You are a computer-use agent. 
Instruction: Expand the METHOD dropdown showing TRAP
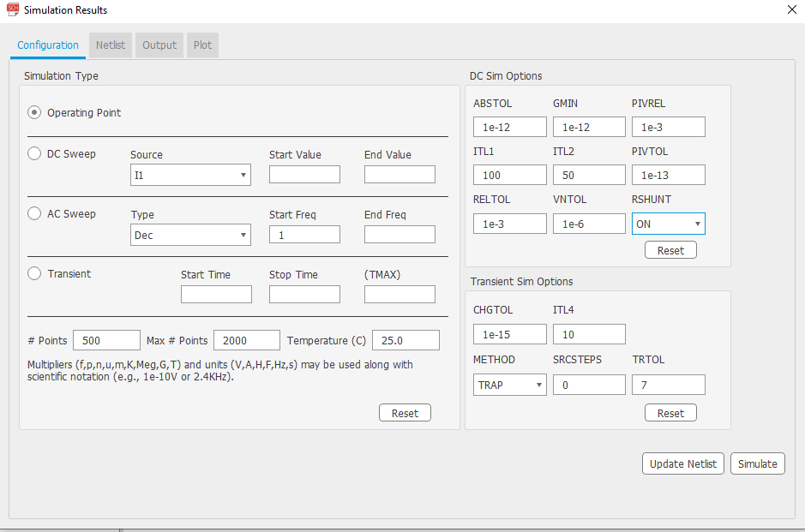pyautogui.click(x=509, y=385)
